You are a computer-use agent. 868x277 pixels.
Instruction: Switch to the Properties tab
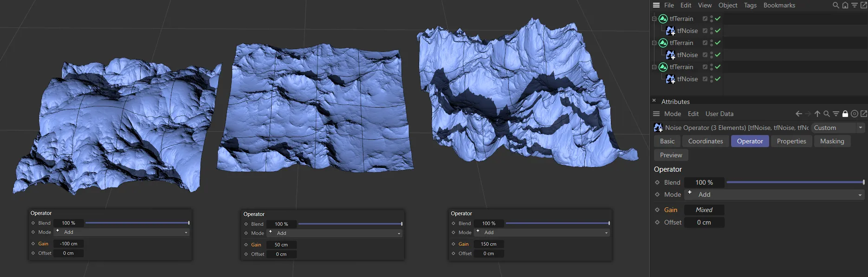tap(791, 141)
